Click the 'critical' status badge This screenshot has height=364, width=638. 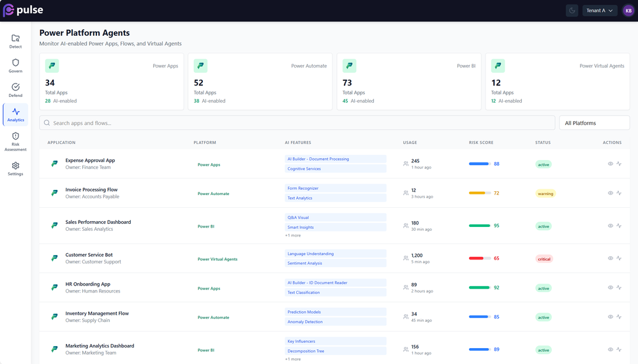click(544, 259)
